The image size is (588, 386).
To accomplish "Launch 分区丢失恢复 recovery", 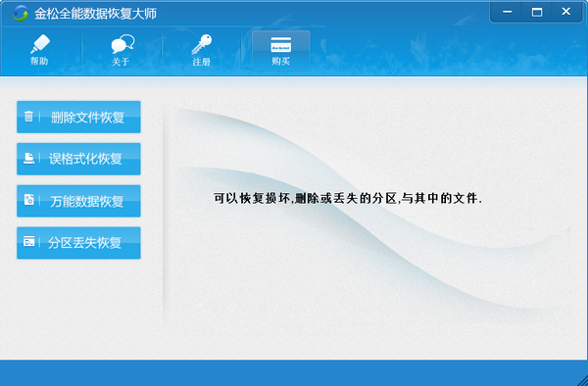I will coord(78,243).
